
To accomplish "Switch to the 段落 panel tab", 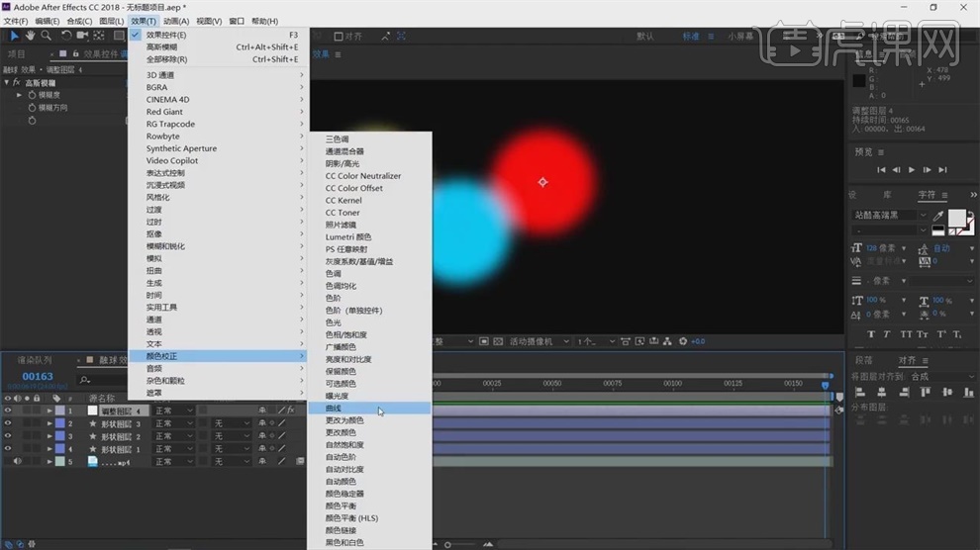I will click(863, 360).
